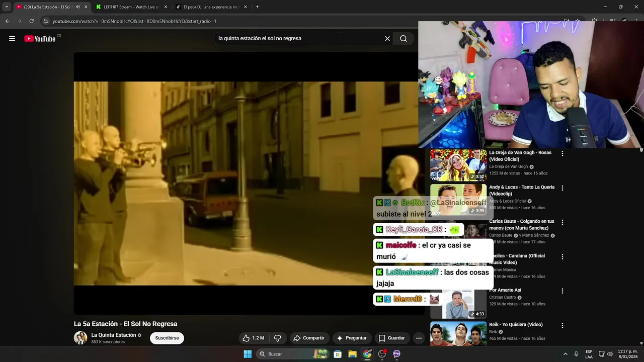The width and height of the screenshot is (644, 362).
Task: Open File Explorer from the taskbar
Action: [x=352, y=354]
